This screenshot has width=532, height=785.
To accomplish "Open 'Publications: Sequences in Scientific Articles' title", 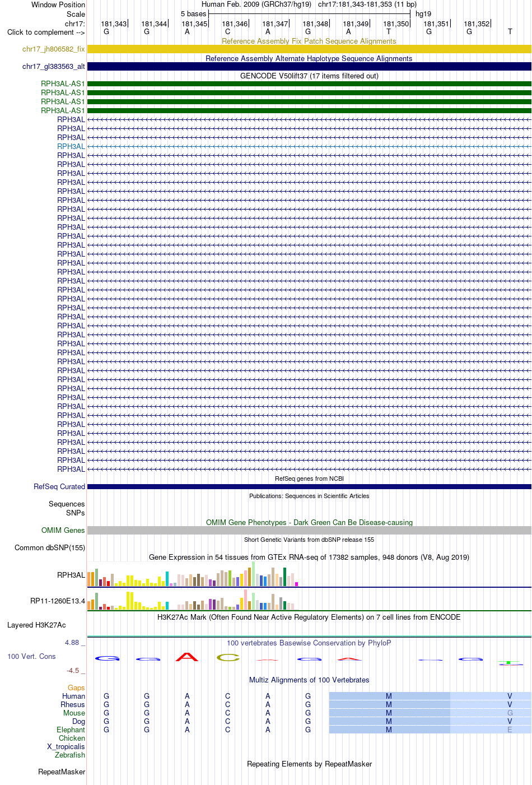I will 309,496.
